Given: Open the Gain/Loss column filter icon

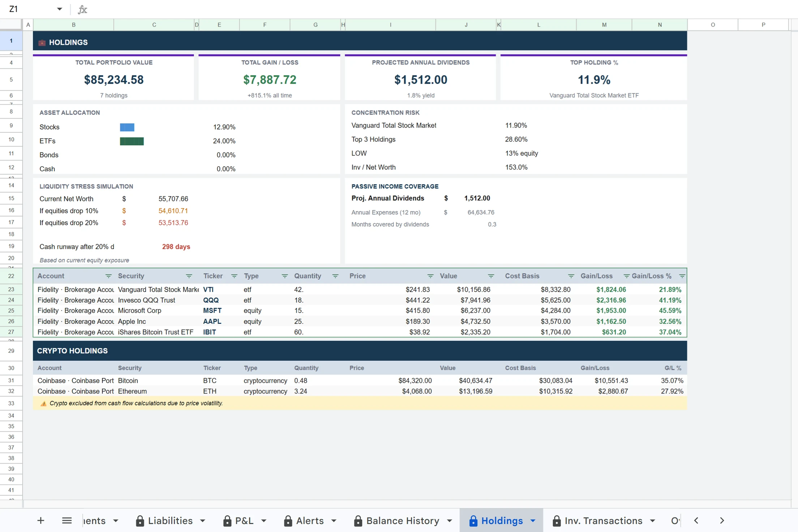Looking at the screenshot, I should [626, 276].
